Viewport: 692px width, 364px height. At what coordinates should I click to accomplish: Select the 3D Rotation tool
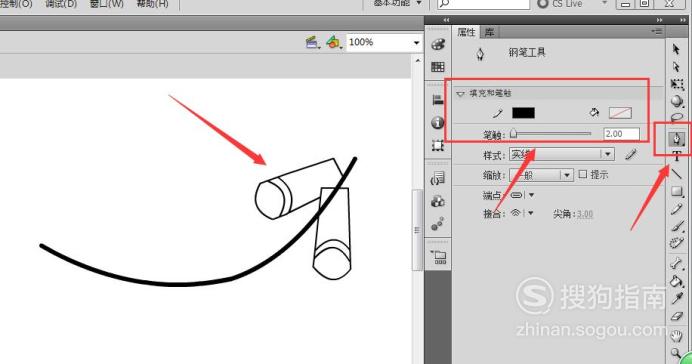coord(677,101)
